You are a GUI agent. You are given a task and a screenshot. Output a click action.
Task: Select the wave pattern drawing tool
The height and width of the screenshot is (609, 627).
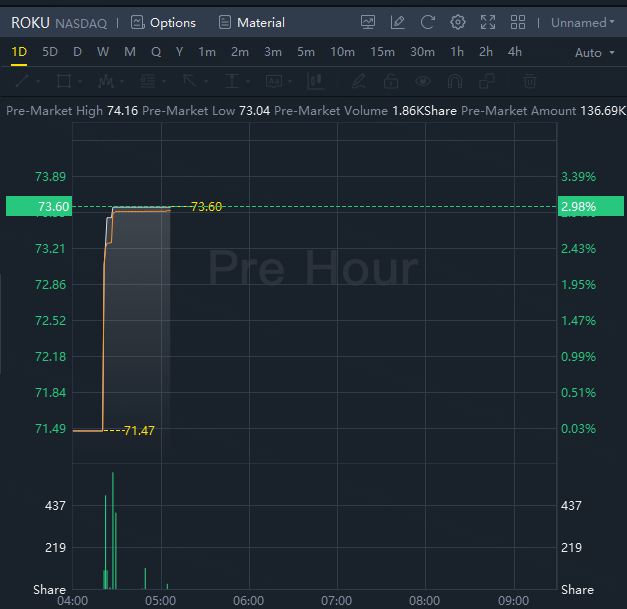tap(106, 81)
